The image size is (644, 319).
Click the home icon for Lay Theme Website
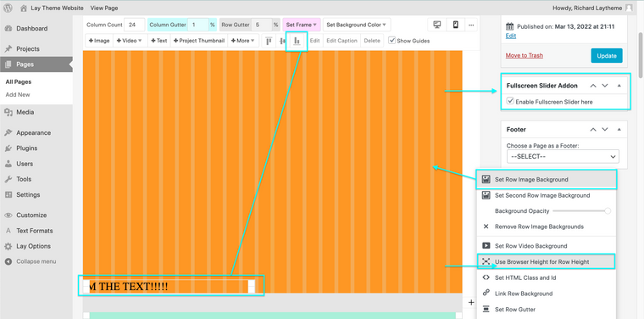click(24, 8)
